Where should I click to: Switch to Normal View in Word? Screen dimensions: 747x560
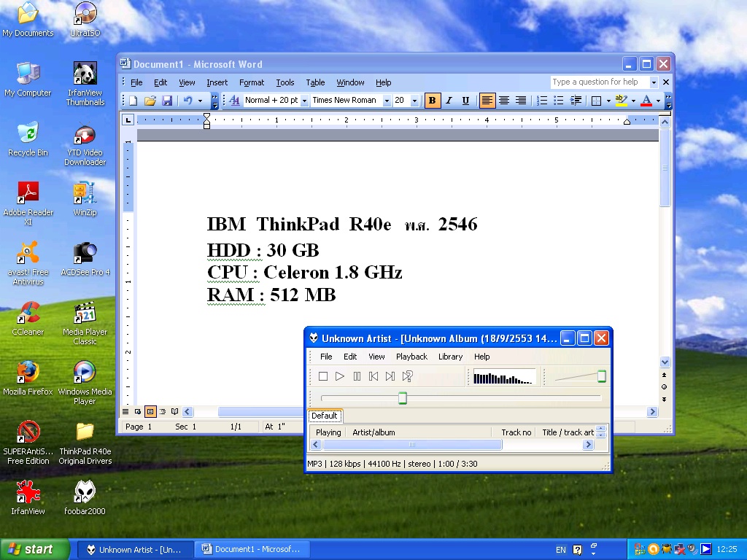click(125, 411)
